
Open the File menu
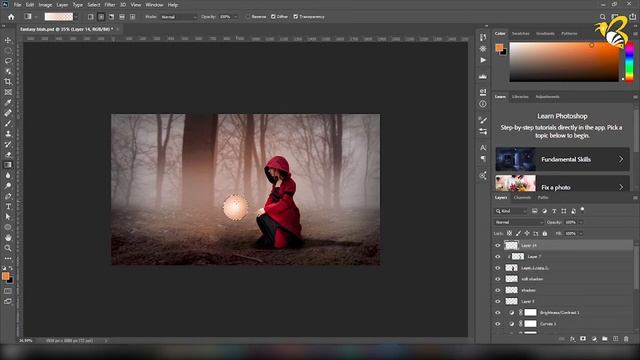coord(17,5)
